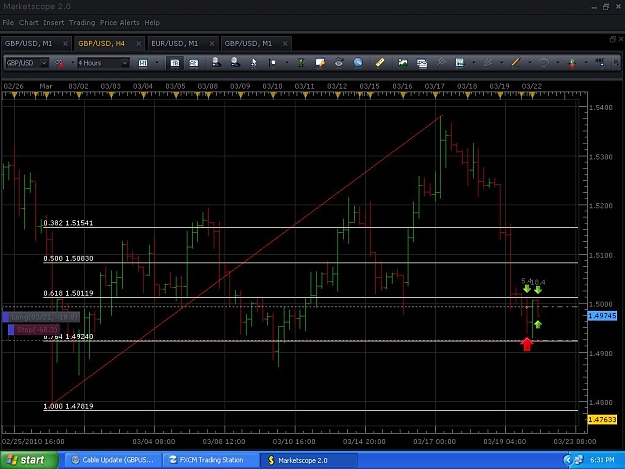
Task: Open the Trading menu
Action: click(82, 23)
